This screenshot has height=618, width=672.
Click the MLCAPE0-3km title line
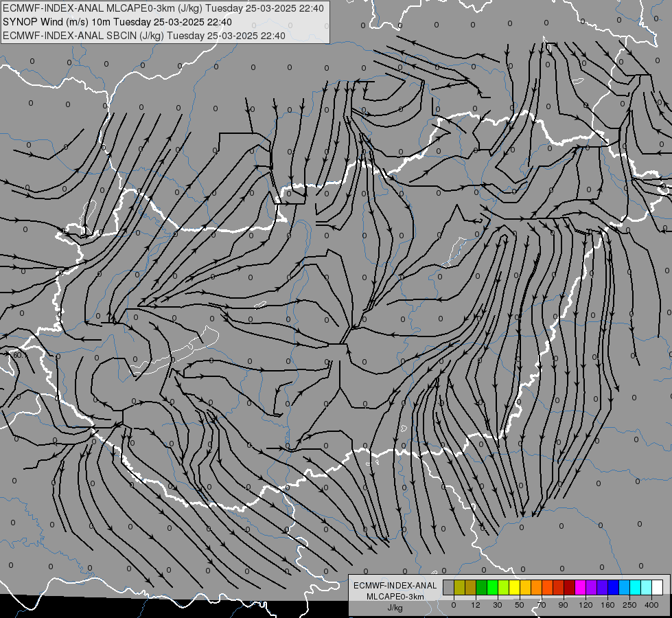tap(163, 8)
